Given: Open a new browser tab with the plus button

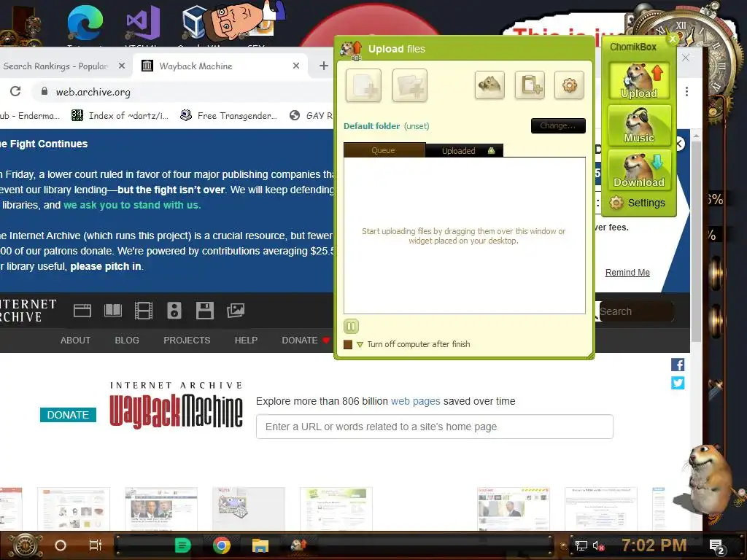Looking at the screenshot, I should pyautogui.click(x=323, y=66).
